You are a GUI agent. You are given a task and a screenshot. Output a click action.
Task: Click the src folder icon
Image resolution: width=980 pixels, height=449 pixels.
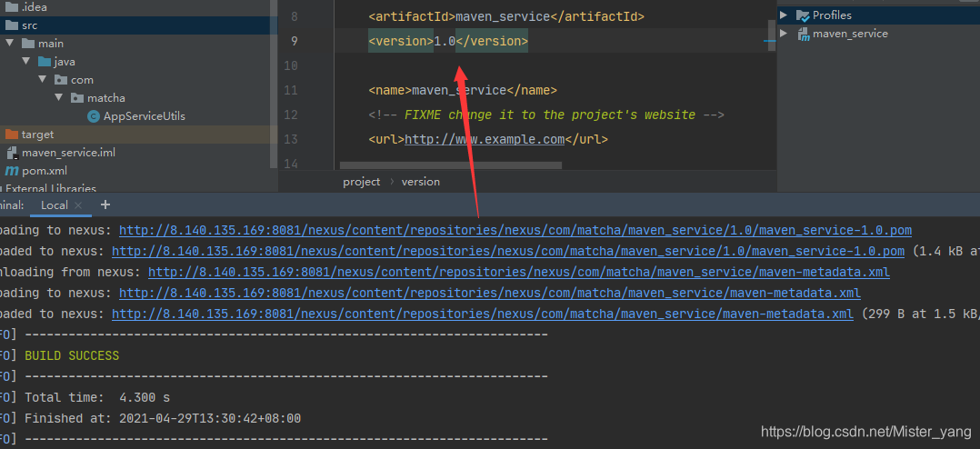pos(12,25)
